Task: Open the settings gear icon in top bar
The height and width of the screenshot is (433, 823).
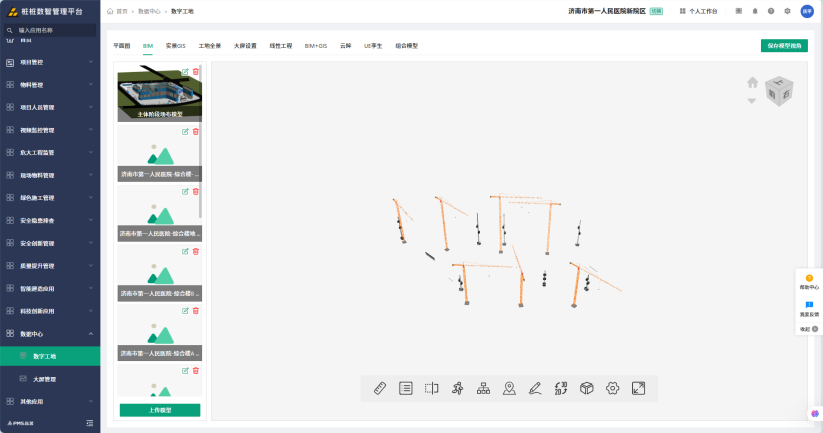Action: (787, 11)
